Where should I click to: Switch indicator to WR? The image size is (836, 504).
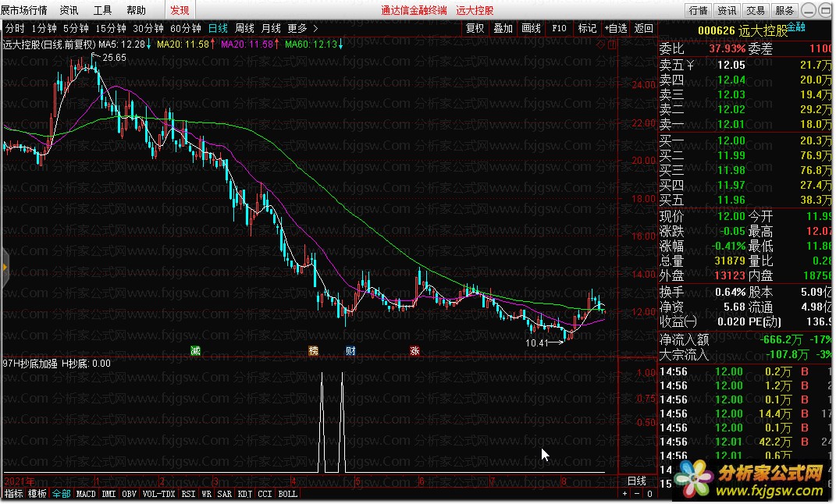tap(206, 494)
